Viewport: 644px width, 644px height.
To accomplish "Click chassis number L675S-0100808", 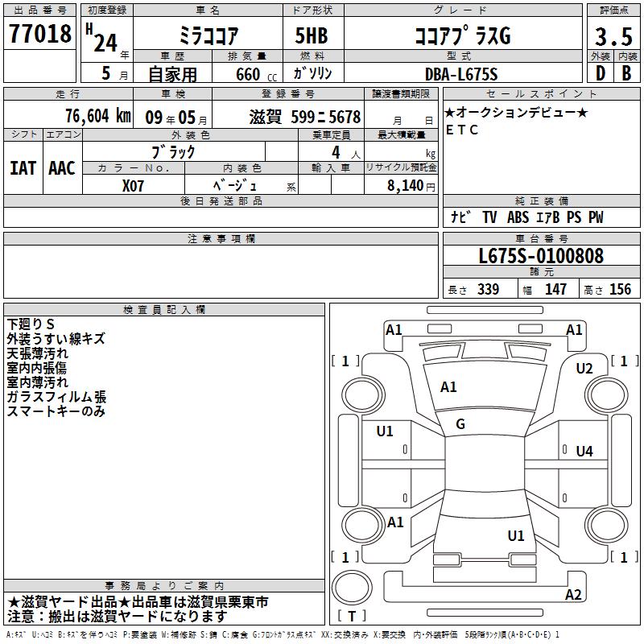I will tap(541, 256).
